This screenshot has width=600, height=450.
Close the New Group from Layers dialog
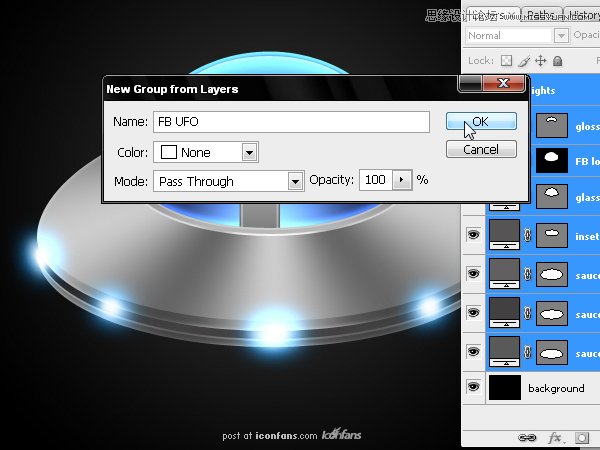[x=504, y=83]
